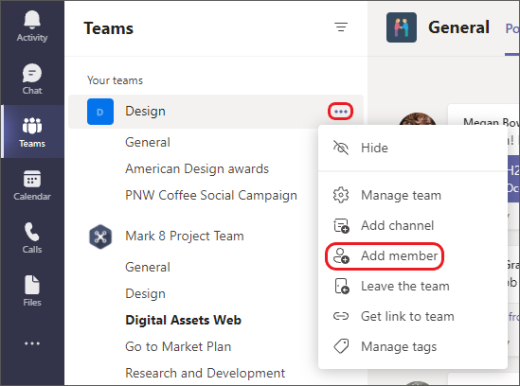Image resolution: width=520 pixels, height=386 pixels.
Task: Open the Calendar icon in sidebar
Action: tap(32, 179)
